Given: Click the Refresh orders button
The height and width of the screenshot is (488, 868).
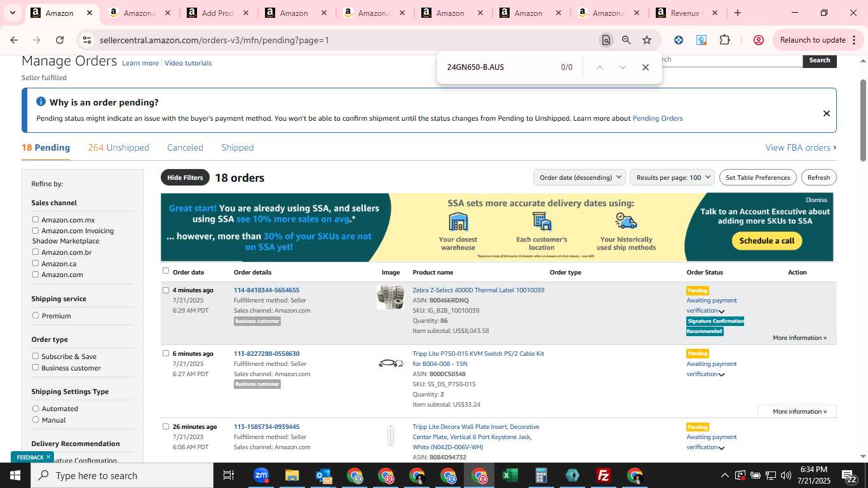Looking at the screenshot, I should (x=818, y=177).
